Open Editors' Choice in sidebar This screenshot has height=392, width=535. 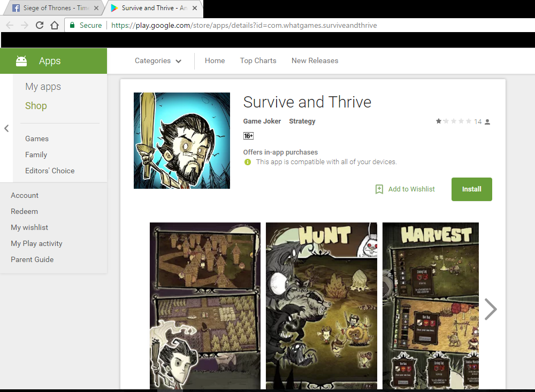(x=50, y=171)
